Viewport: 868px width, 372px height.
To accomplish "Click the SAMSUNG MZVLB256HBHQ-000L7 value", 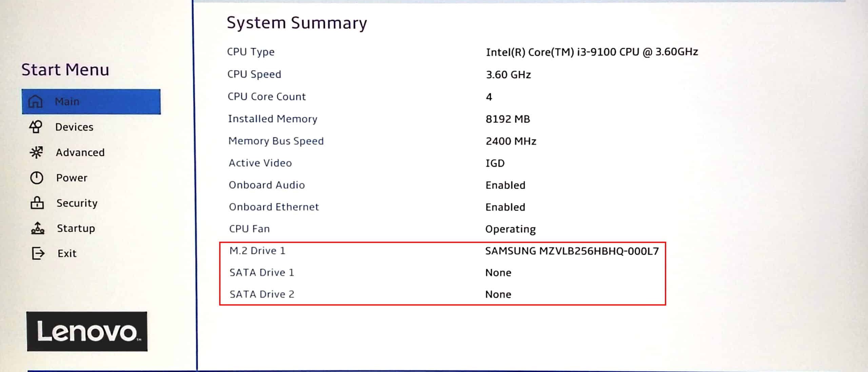I will tap(572, 251).
